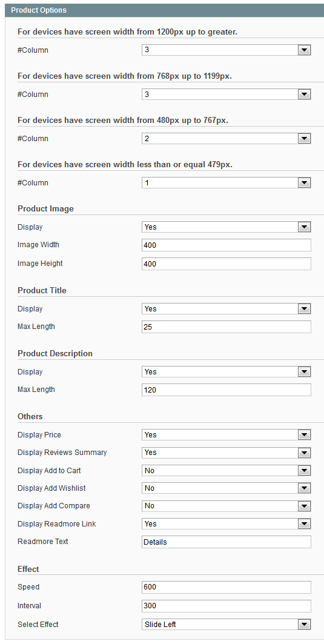Open Product Title Display dropdown

point(226,308)
